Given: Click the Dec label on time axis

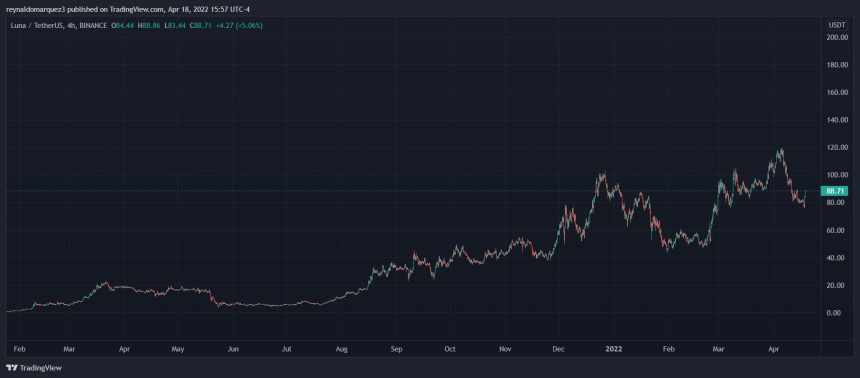Looking at the screenshot, I should [558, 348].
